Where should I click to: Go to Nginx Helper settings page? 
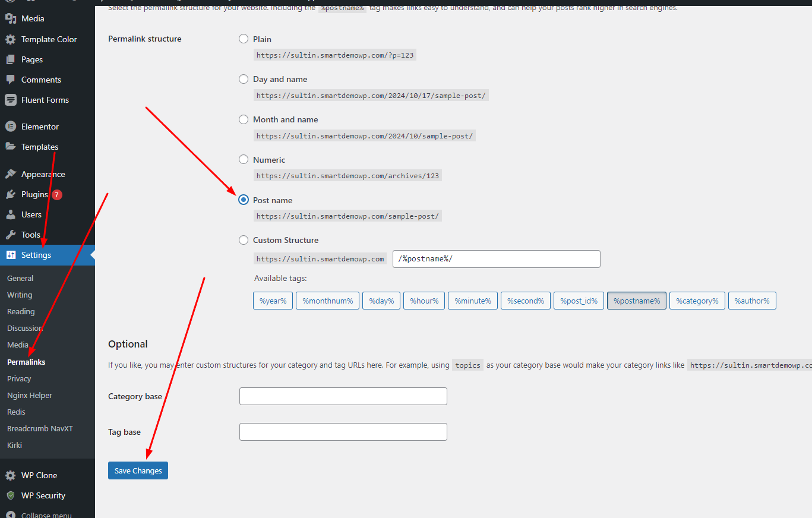pos(30,395)
